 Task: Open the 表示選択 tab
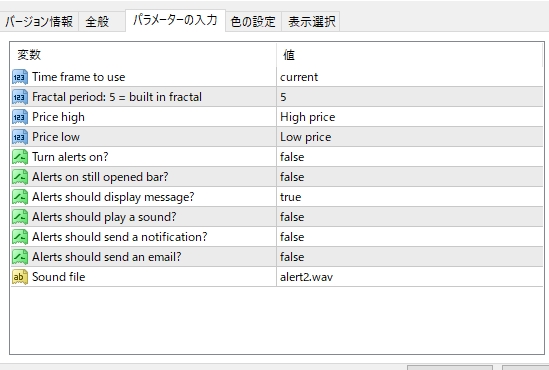click(x=311, y=22)
